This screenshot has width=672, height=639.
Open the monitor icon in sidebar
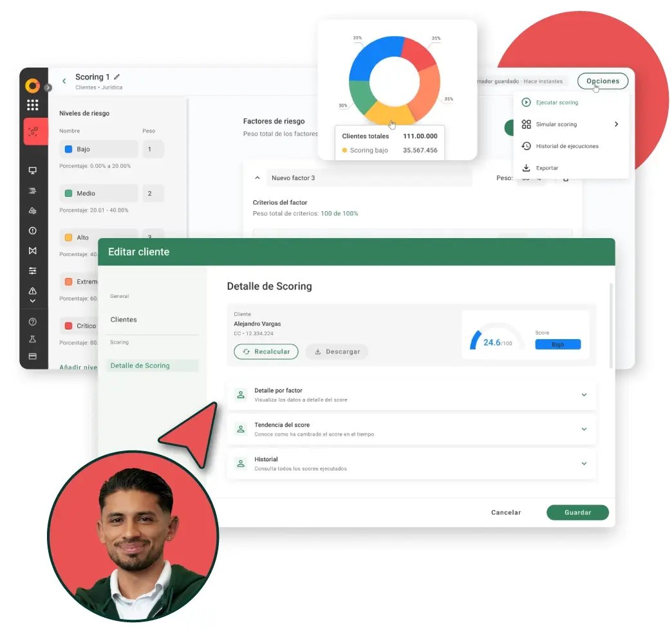point(33,170)
